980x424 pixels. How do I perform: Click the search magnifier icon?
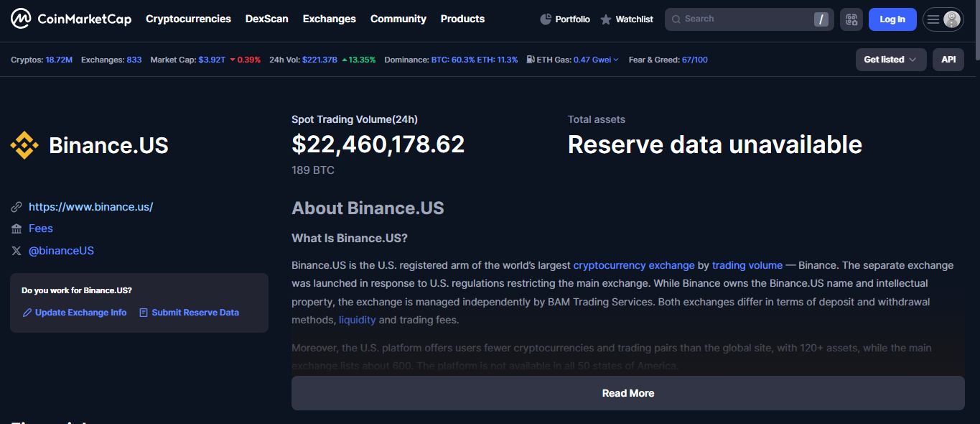tap(676, 19)
